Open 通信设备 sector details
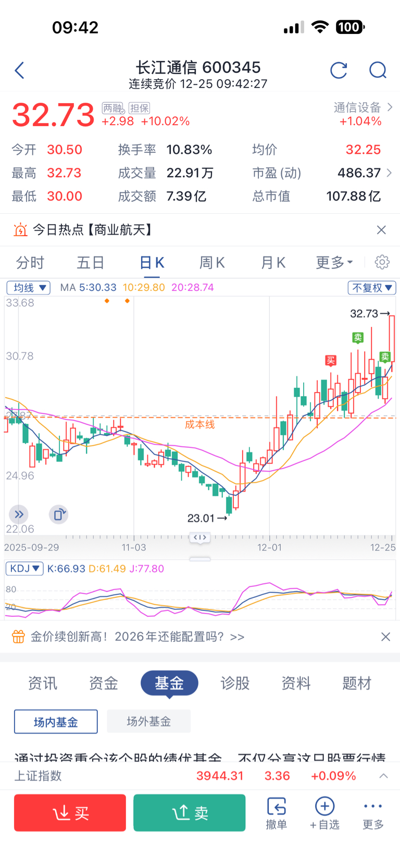This screenshot has width=400, height=868. pyautogui.click(x=363, y=114)
